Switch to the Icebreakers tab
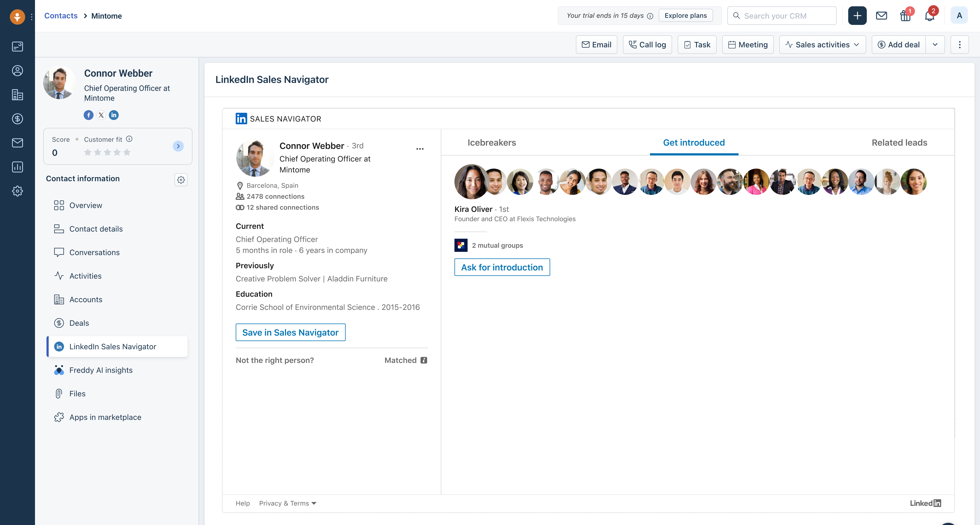 pyautogui.click(x=492, y=142)
